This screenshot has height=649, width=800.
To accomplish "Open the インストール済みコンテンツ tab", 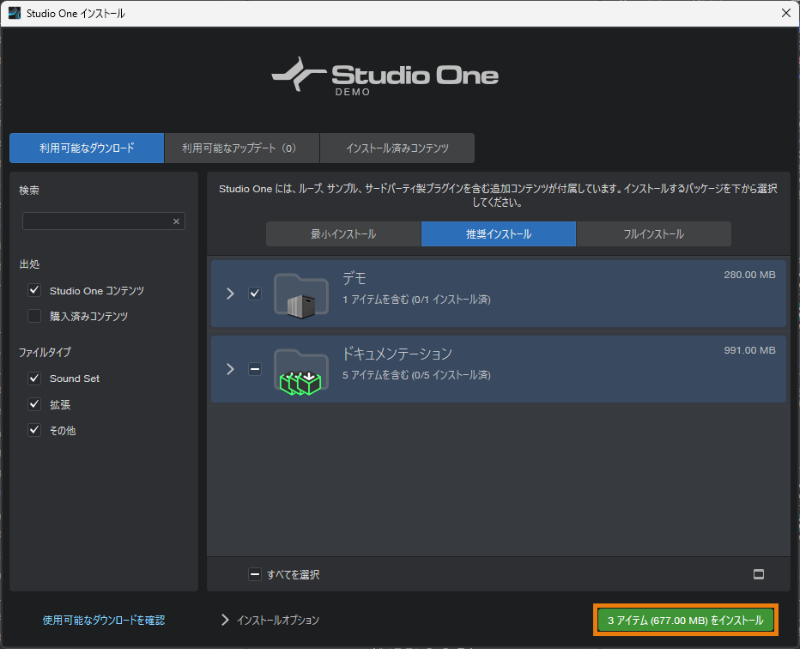I will [397, 148].
